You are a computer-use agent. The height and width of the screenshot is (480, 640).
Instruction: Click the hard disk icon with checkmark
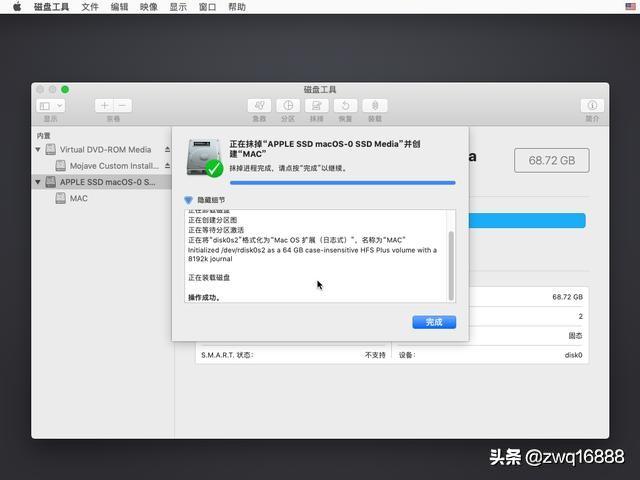204,158
